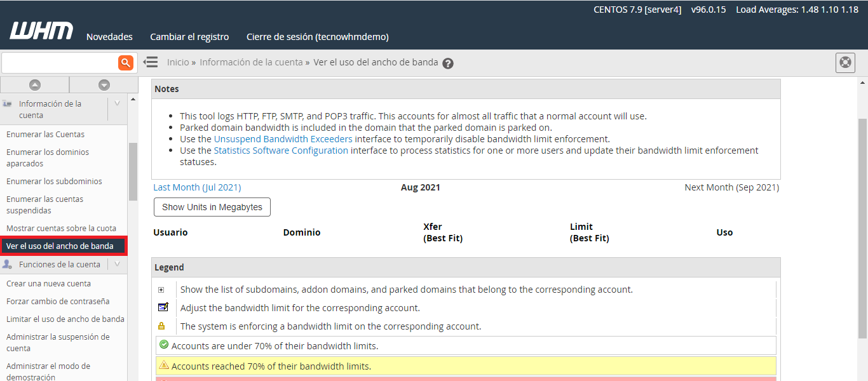The image size is (868, 381).
Task: Click the adjust bandwidth limit edit icon
Action: (163, 307)
